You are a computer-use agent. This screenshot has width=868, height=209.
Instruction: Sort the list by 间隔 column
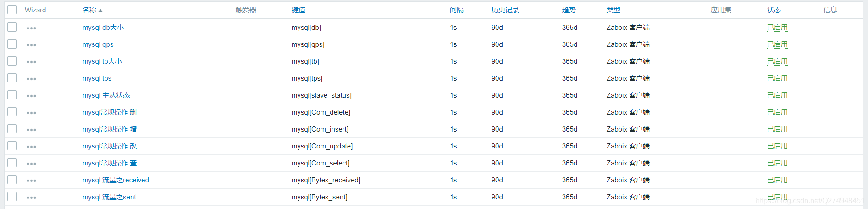tap(456, 10)
